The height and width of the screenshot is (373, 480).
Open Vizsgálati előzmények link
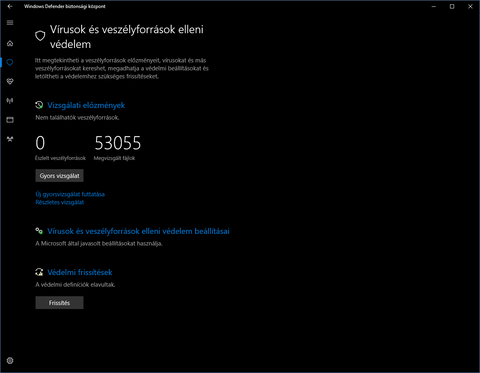[86, 105]
